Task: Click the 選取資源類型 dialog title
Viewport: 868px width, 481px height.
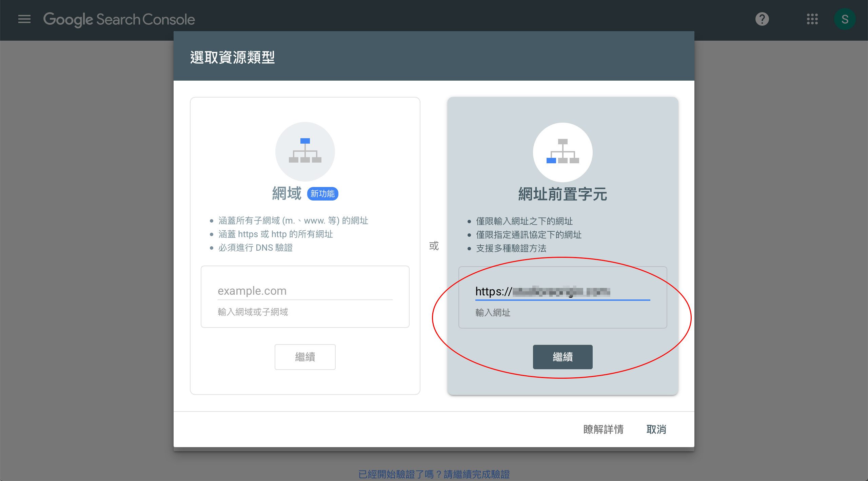Action: [232, 57]
